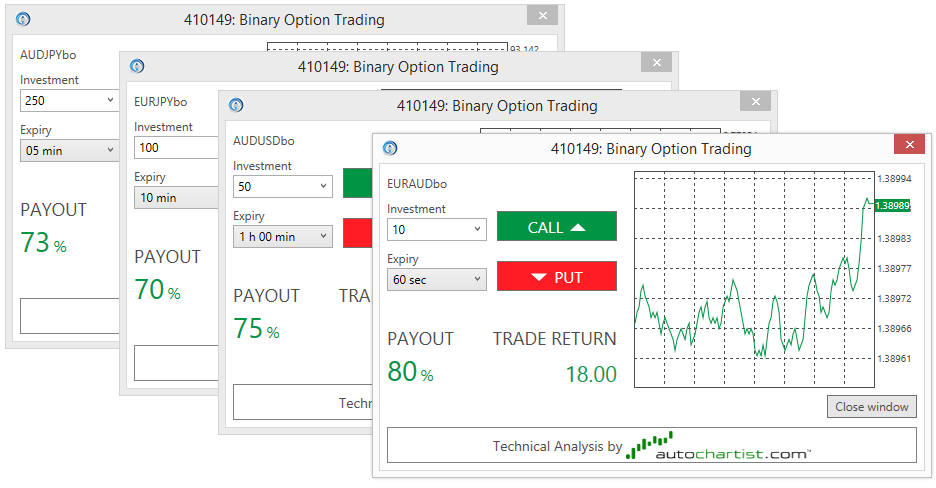The height and width of the screenshot is (488, 936).
Task: Click the EURJPYbo symbol label
Action: click(x=161, y=102)
